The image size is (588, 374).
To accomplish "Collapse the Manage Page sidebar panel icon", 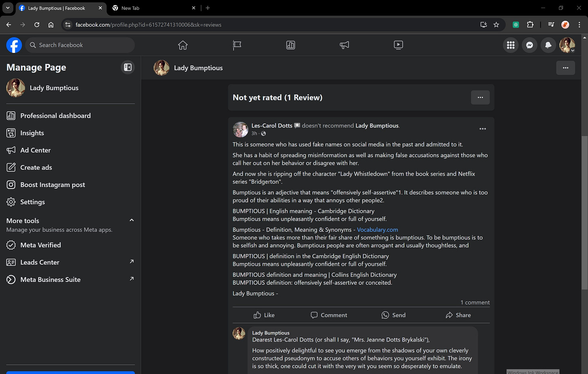I will [128, 67].
